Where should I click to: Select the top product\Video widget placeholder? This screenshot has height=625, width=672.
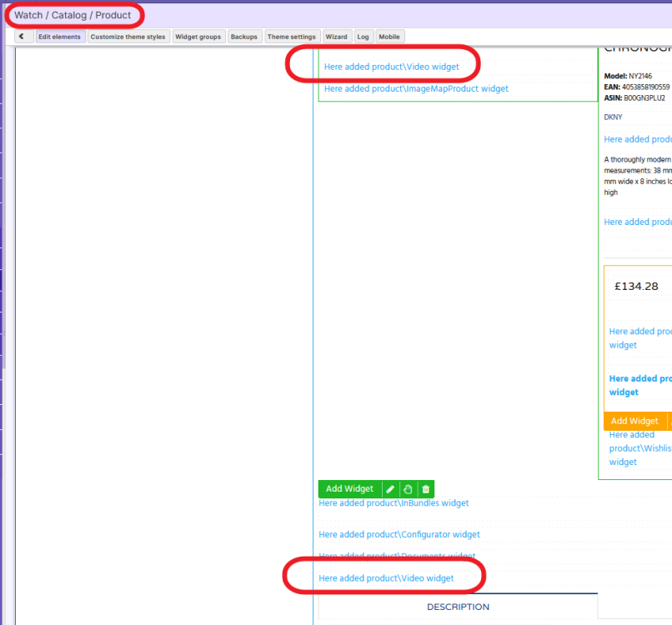click(391, 67)
